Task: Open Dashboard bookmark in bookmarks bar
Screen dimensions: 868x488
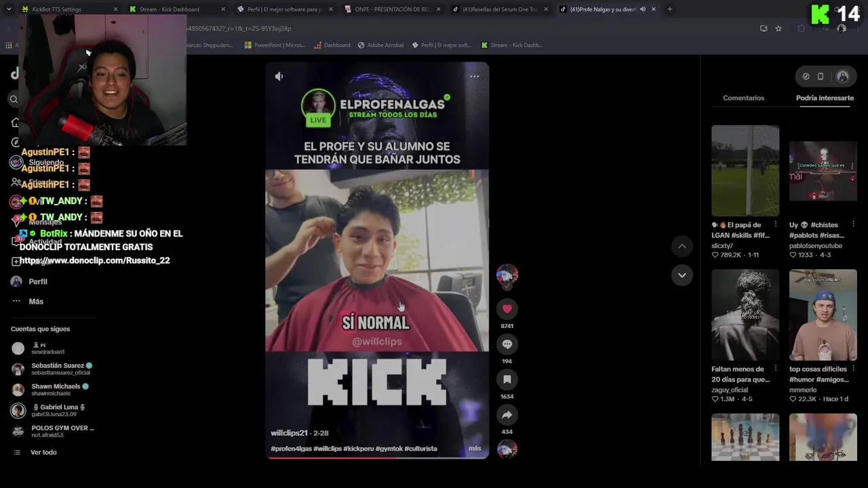Action: [x=332, y=45]
